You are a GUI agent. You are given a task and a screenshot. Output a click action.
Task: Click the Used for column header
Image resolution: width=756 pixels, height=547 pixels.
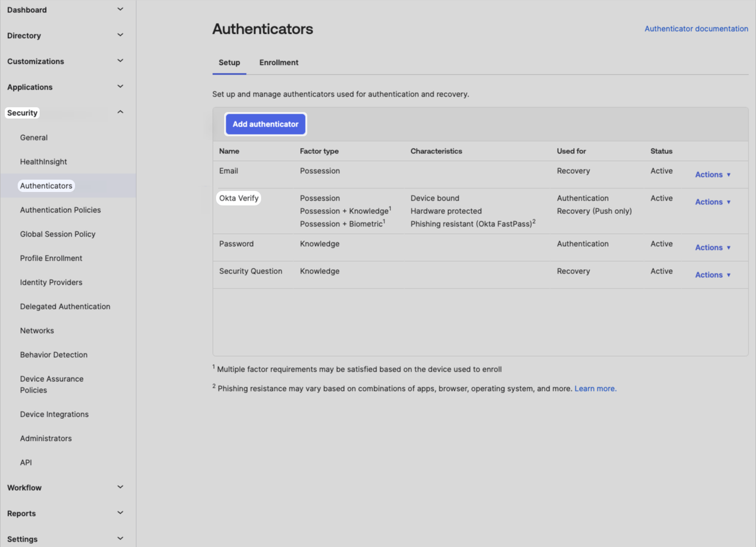click(x=571, y=151)
